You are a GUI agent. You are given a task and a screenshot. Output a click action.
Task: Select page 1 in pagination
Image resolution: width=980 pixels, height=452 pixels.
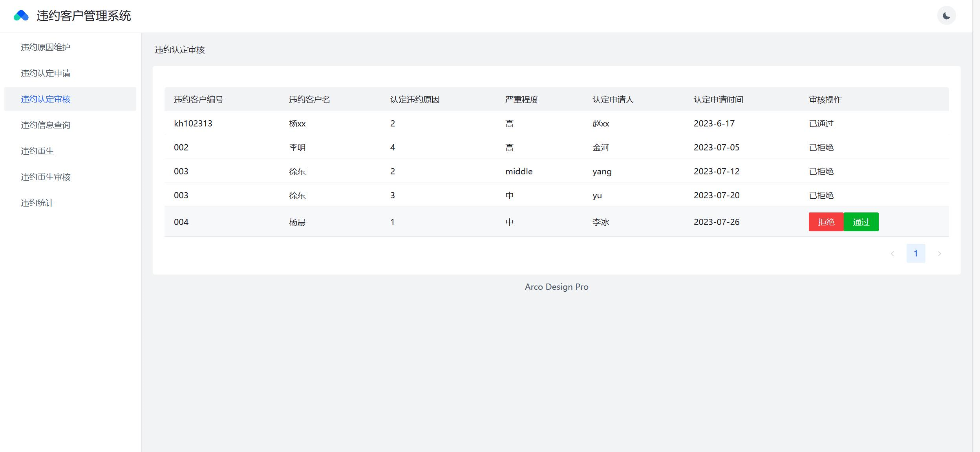point(916,254)
